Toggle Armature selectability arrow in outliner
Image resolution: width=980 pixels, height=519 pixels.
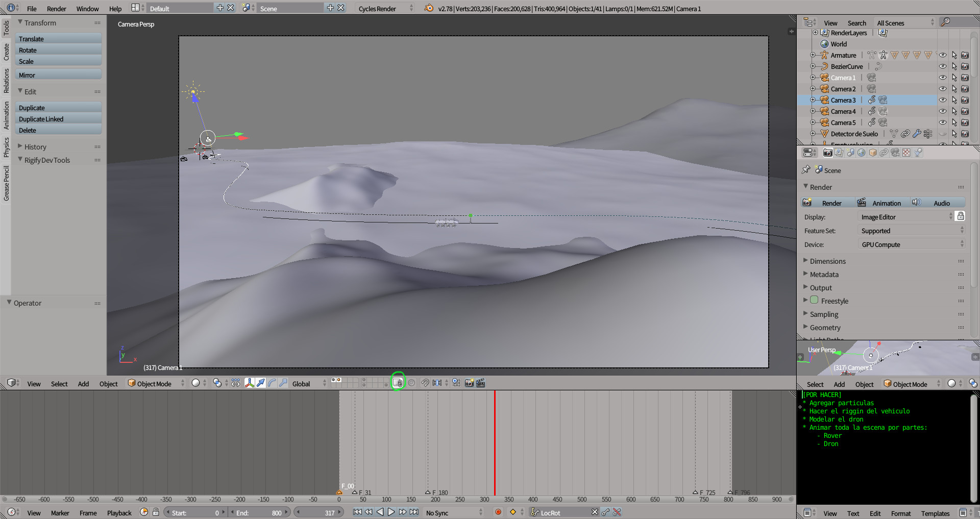coord(954,55)
